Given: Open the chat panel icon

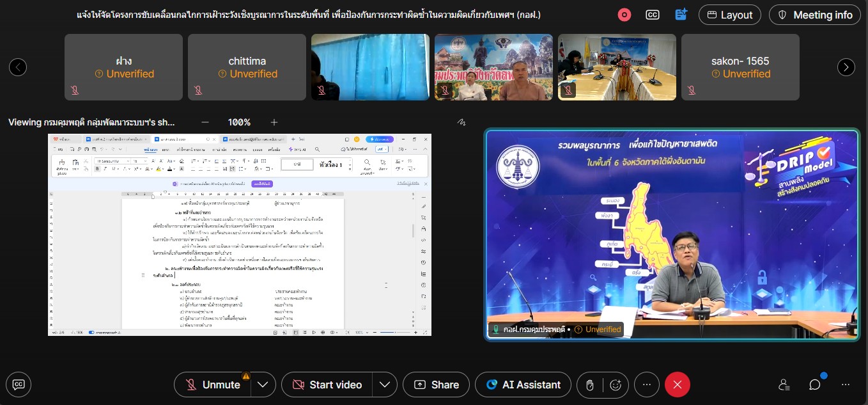Looking at the screenshot, I should coord(814,385).
